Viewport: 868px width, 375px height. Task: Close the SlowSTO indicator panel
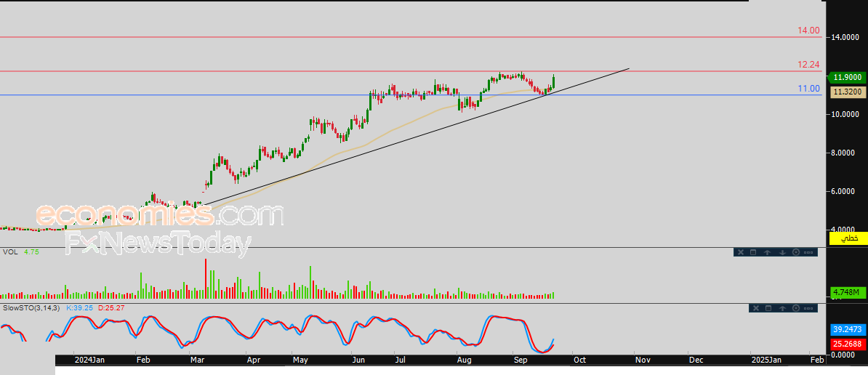[756, 308]
